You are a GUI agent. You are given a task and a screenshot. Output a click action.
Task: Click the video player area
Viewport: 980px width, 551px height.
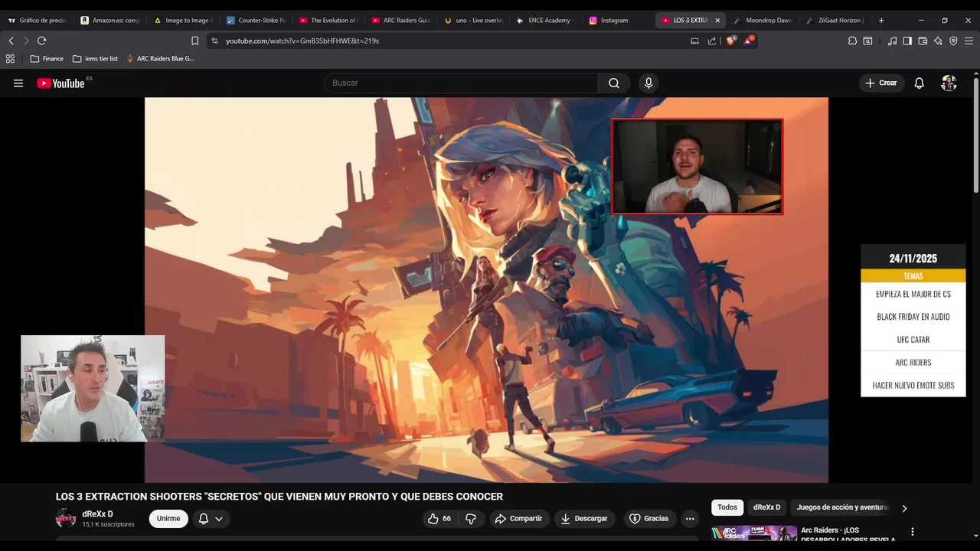[486, 290]
